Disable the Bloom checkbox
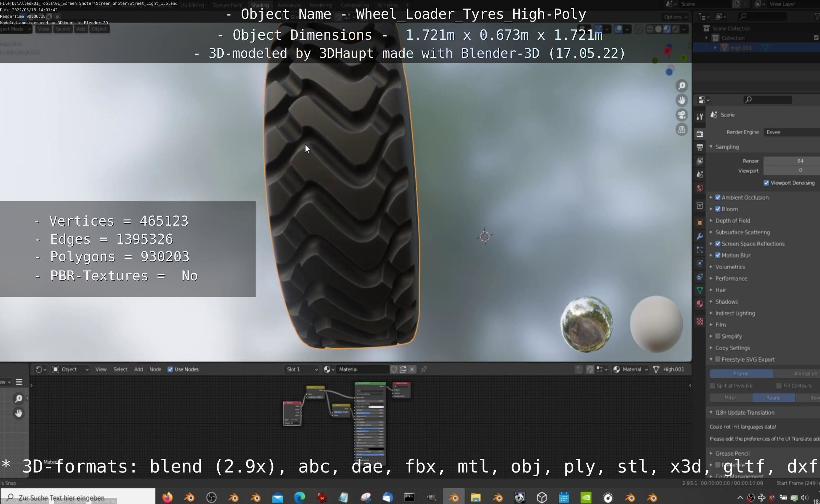This screenshot has width=820, height=504. [x=718, y=209]
